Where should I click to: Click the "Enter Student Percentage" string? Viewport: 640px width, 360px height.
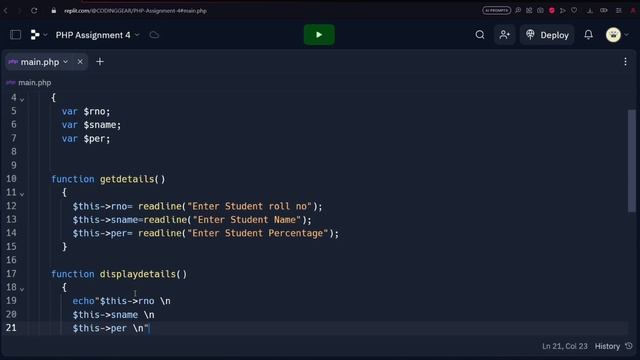[x=258, y=233]
